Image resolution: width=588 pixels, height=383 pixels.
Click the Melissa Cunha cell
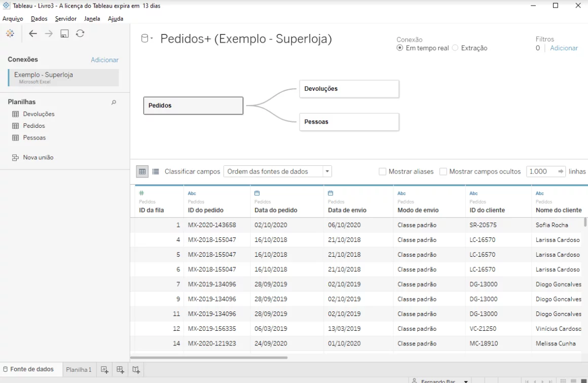click(556, 343)
